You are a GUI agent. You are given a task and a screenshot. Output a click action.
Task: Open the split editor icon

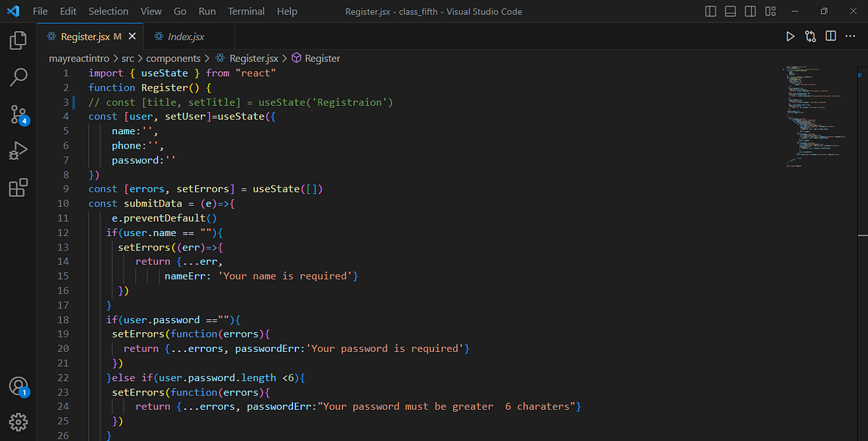click(x=830, y=35)
